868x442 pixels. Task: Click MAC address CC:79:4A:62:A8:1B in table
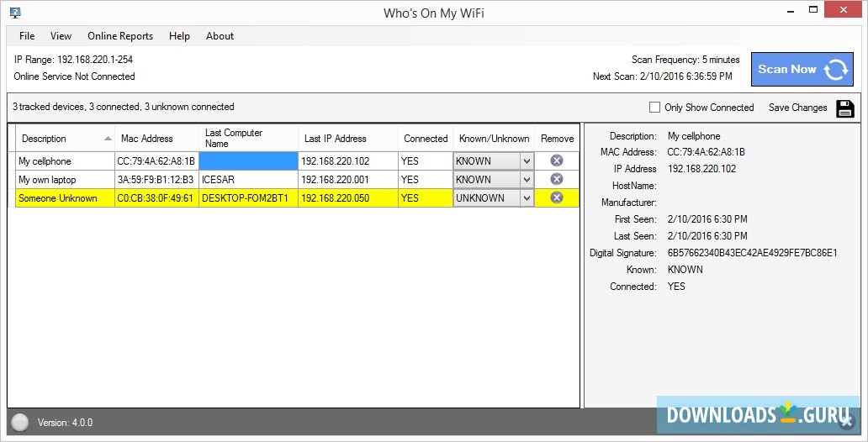(x=156, y=161)
